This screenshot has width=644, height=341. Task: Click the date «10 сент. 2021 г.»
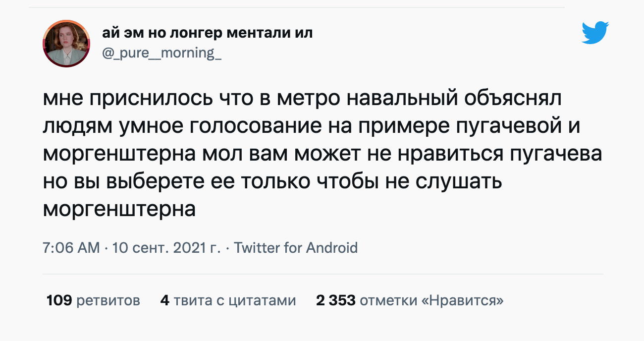click(167, 247)
